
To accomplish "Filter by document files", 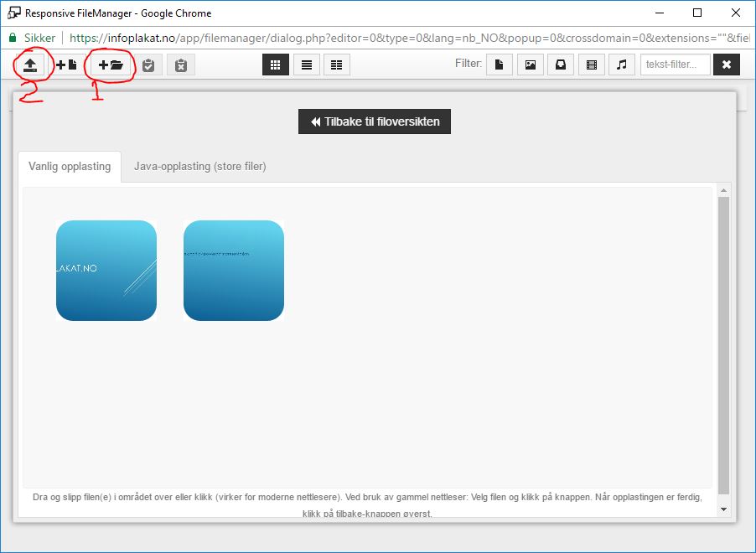I will [x=500, y=65].
